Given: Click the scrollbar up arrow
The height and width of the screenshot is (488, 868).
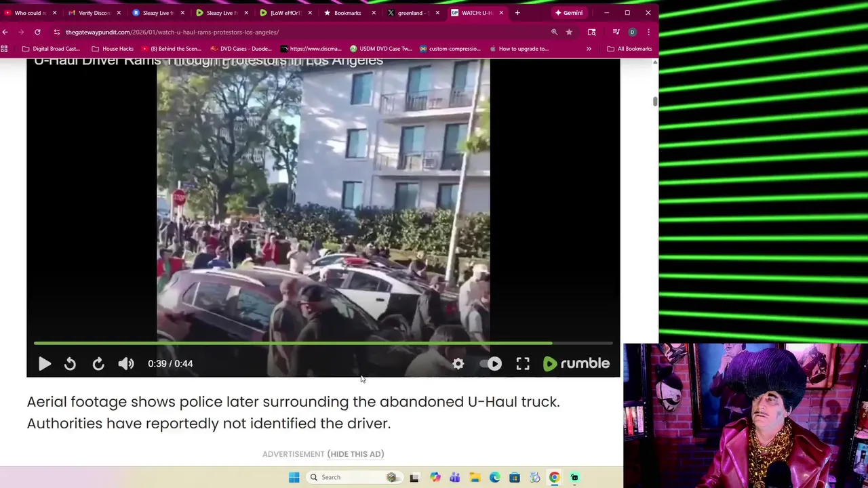Looking at the screenshot, I should (654, 62).
